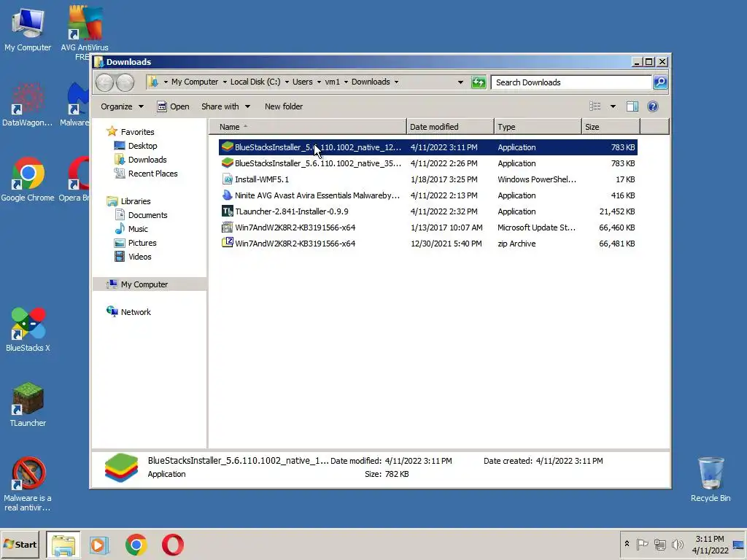Click the green refresh button beside address bar

pyautogui.click(x=479, y=82)
